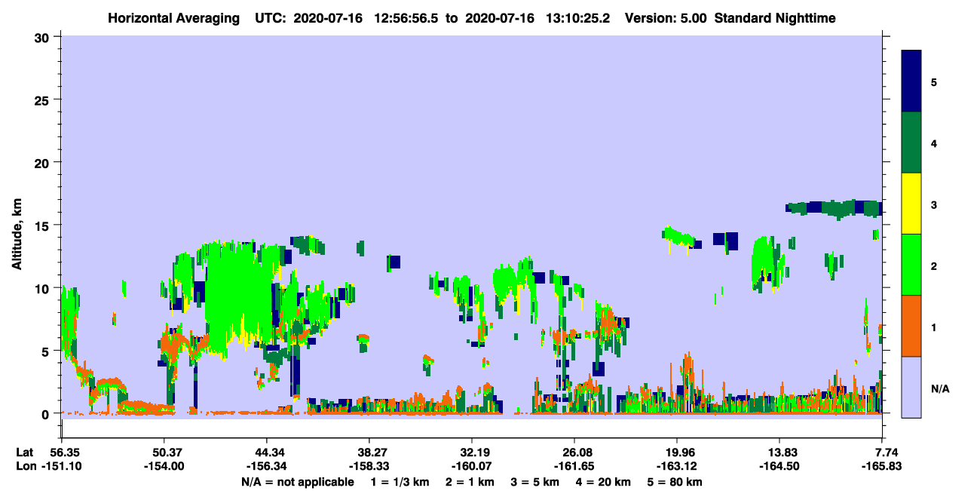Image resolution: width=980 pixels, height=503 pixels.
Task: Click longitude value -158.33
Action: coord(369,466)
